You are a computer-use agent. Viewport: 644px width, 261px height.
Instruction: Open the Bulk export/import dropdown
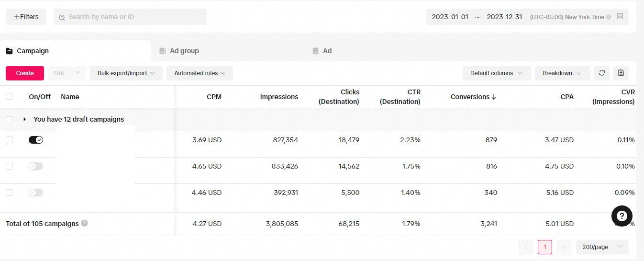click(126, 73)
